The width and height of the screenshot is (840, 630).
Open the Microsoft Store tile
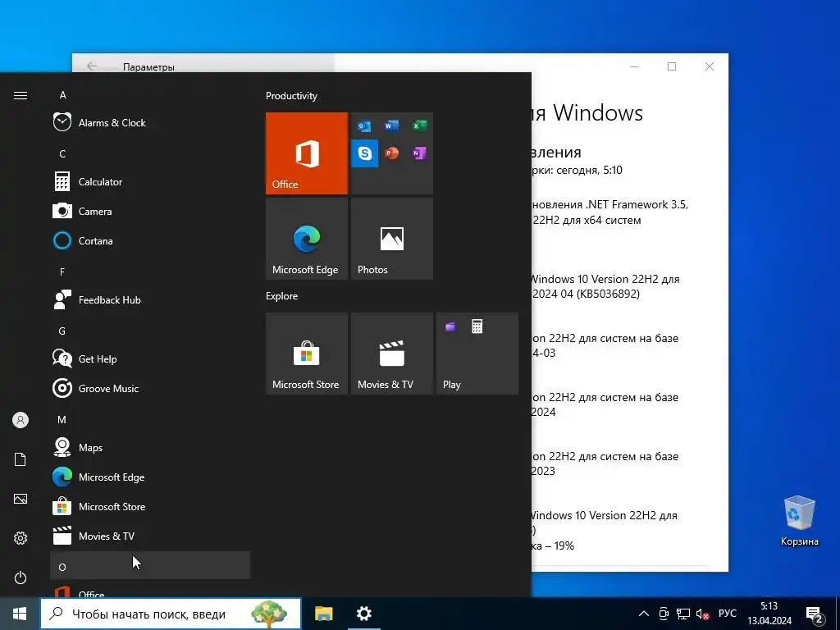(x=307, y=354)
